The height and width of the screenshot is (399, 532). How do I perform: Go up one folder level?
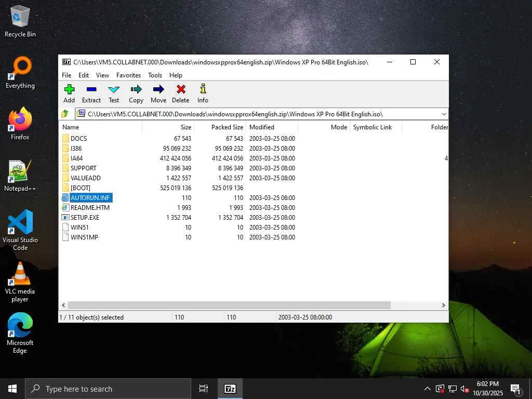(x=65, y=114)
